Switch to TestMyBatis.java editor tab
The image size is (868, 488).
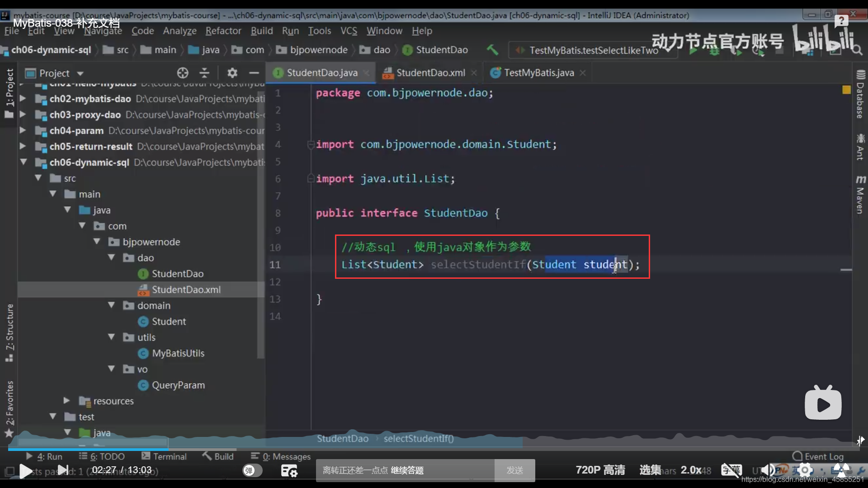(x=538, y=73)
